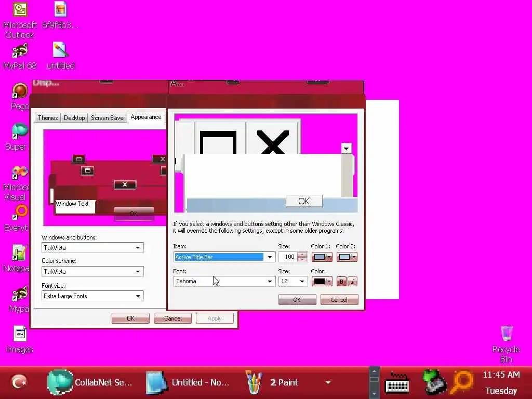Click the green network tray icon
This screenshot has height=399, width=532.
click(435, 383)
